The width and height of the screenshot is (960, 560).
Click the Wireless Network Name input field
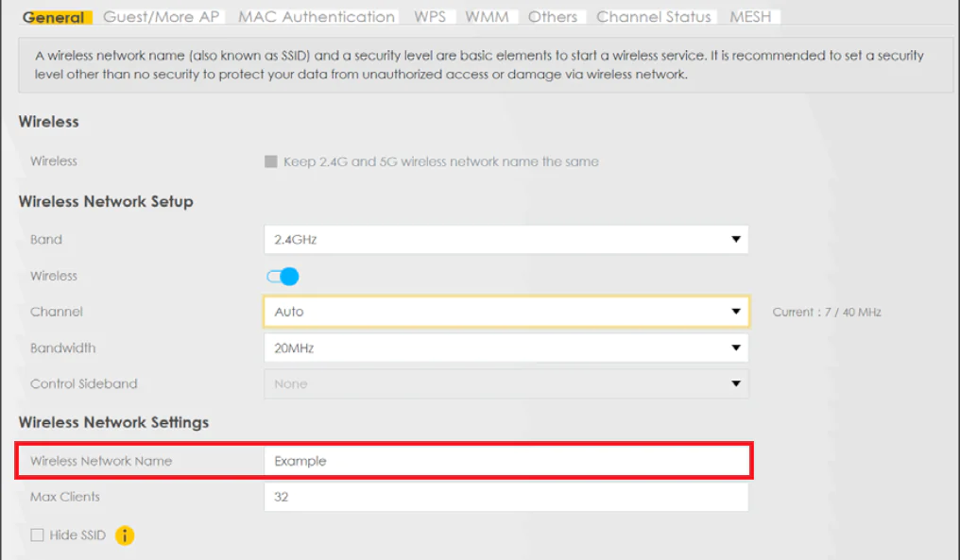tap(506, 462)
